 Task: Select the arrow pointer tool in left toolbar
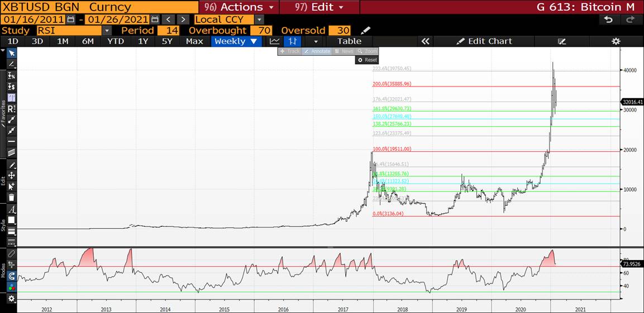point(12,54)
